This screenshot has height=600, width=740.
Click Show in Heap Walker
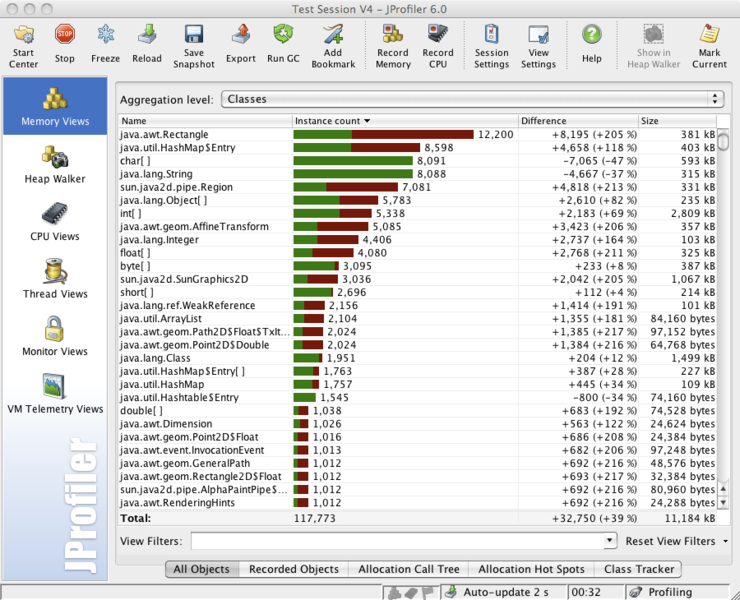tap(653, 46)
